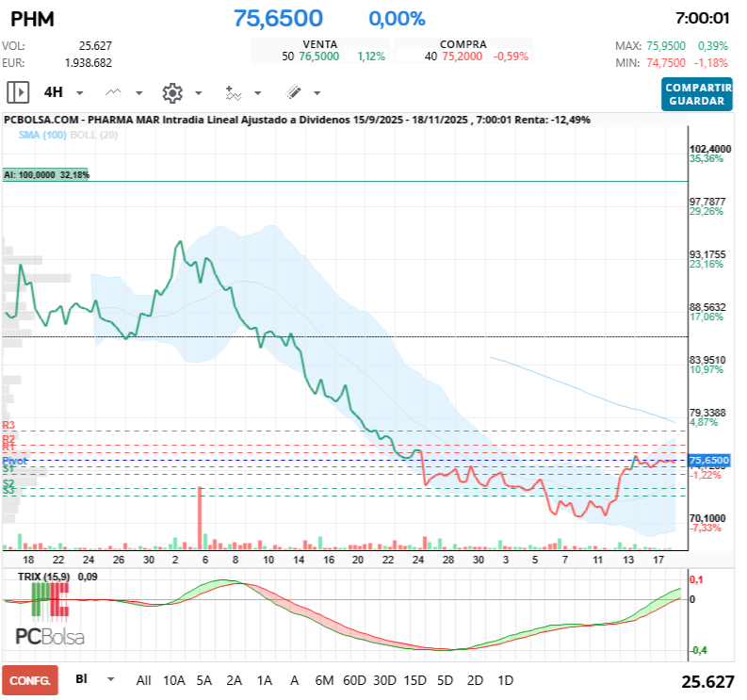Open the settings gear icon
747x700 pixels.
(x=171, y=92)
